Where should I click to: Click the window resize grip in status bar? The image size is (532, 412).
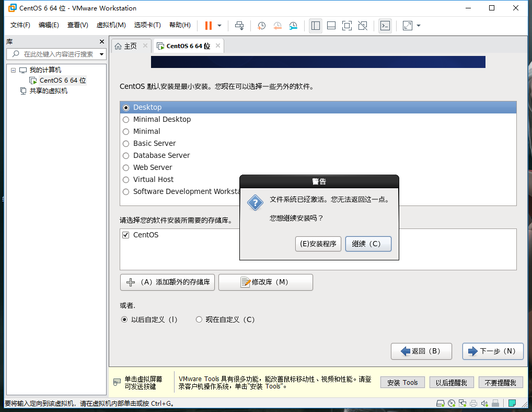pyautogui.click(x=525, y=405)
